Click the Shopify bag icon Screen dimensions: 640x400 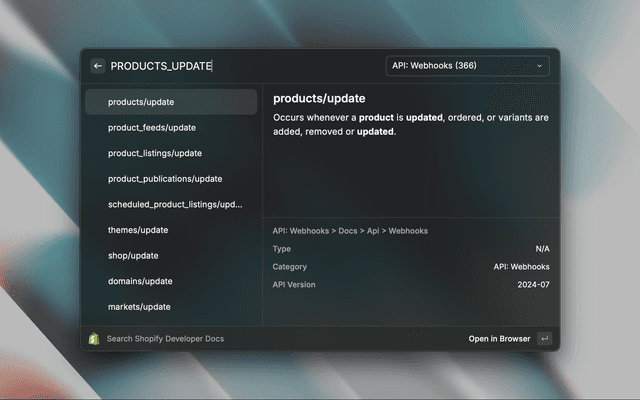pos(94,339)
